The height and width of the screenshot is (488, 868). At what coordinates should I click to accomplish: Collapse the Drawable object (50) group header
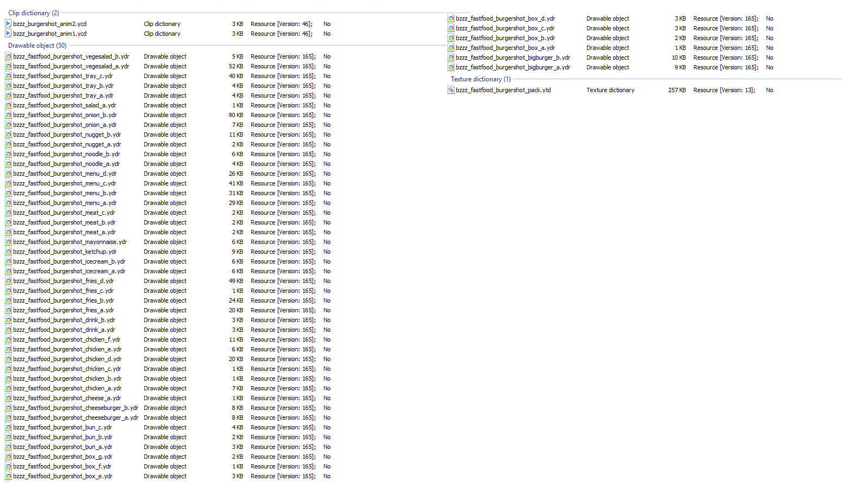(x=37, y=46)
